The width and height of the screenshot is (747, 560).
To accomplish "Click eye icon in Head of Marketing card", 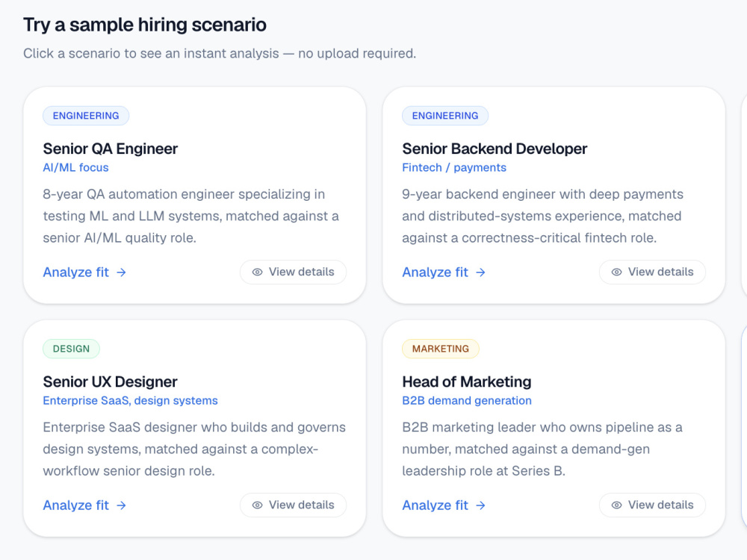I will coord(616,505).
